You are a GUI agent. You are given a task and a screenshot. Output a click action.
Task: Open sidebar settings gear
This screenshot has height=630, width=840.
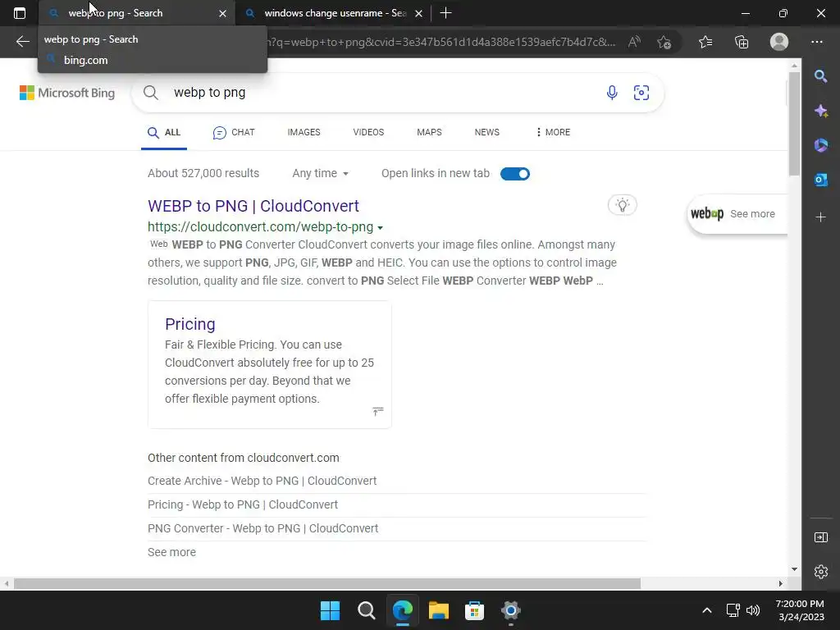(820, 572)
